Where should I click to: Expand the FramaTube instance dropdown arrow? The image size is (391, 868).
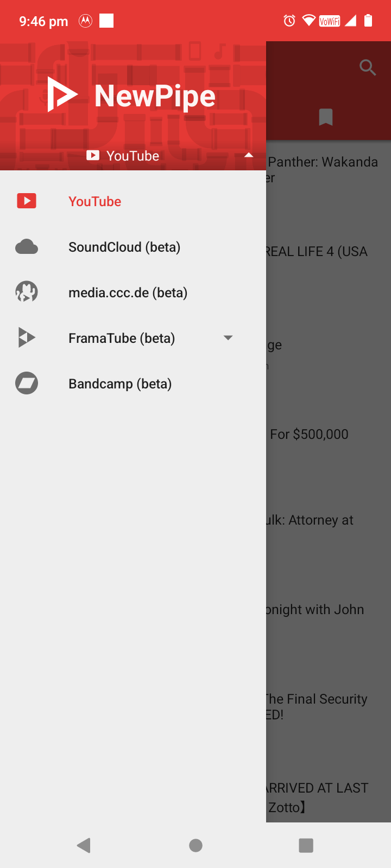tap(228, 338)
